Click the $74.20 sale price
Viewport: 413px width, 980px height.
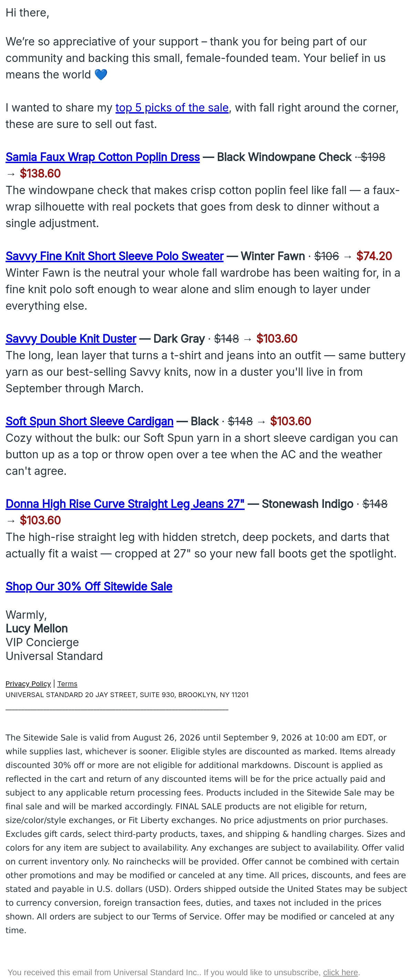pyautogui.click(x=374, y=256)
